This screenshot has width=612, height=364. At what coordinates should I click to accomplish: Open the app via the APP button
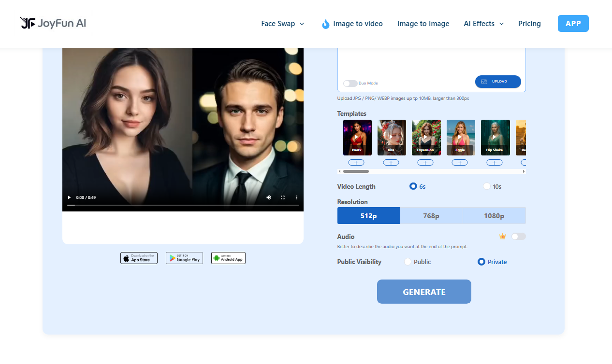pos(573,23)
